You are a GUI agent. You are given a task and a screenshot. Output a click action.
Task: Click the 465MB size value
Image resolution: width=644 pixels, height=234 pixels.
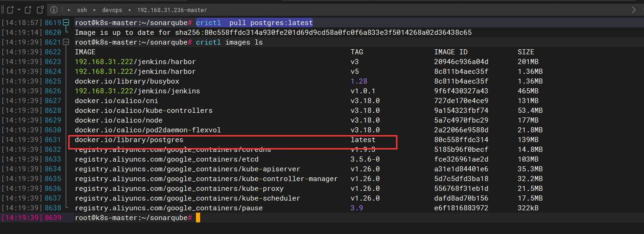click(528, 91)
